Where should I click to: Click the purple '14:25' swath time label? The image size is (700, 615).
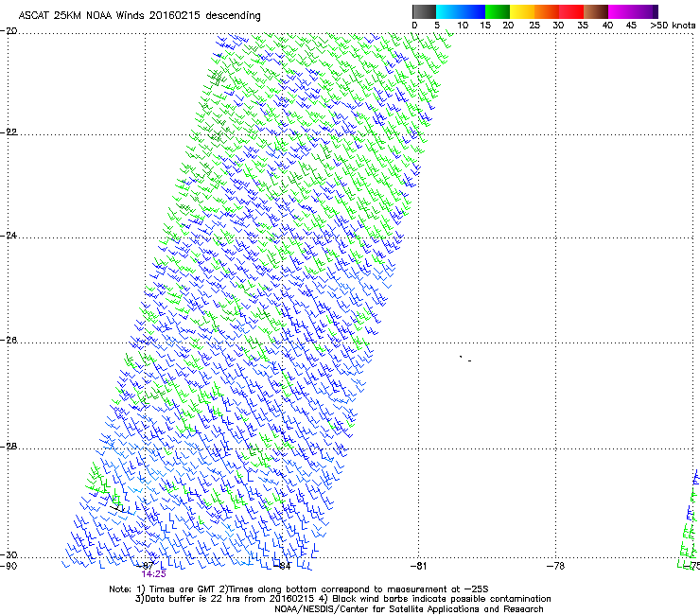click(x=153, y=574)
